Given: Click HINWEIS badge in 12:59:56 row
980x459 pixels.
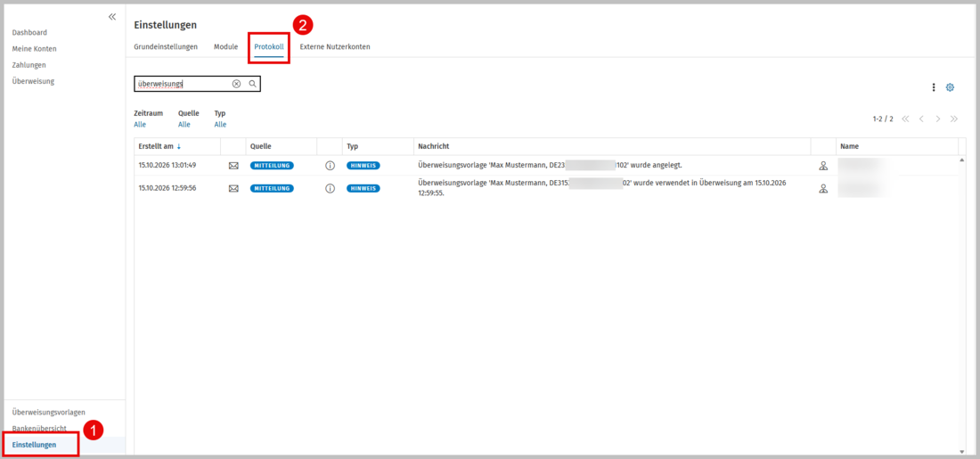Looking at the screenshot, I should click(x=363, y=188).
